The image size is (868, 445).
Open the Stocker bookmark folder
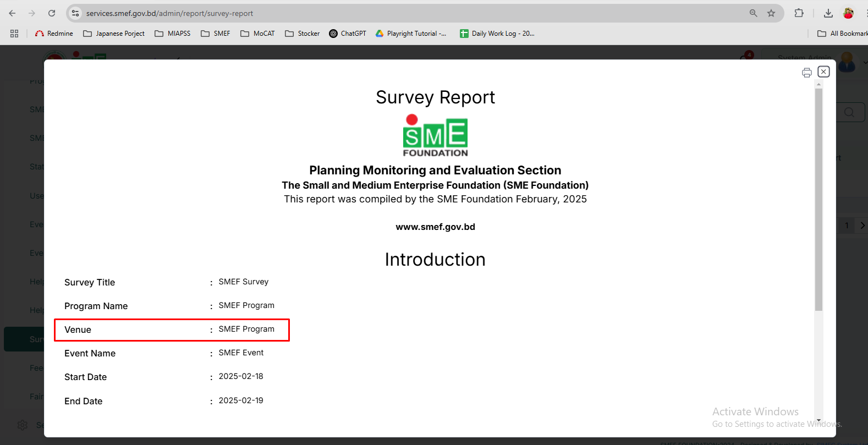pyautogui.click(x=302, y=34)
